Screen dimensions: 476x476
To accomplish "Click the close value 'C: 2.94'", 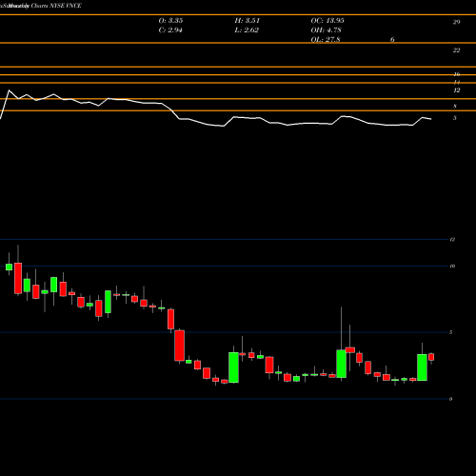I will [x=170, y=30].
